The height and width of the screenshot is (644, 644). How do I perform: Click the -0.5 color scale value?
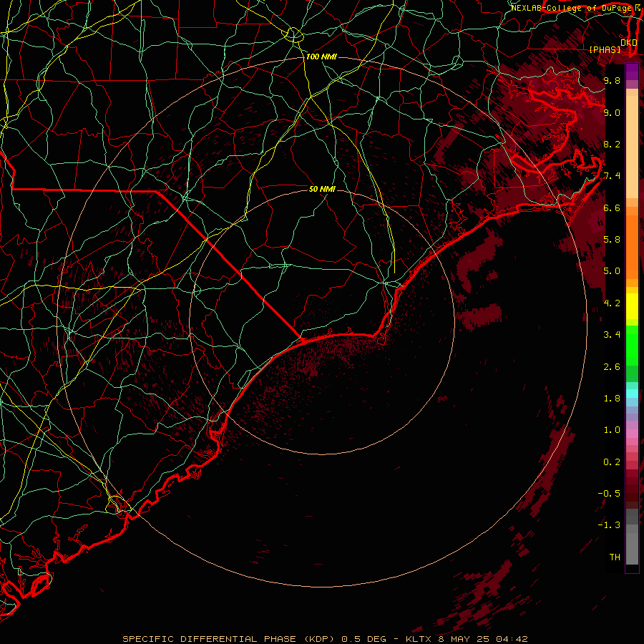[x=609, y=494]
